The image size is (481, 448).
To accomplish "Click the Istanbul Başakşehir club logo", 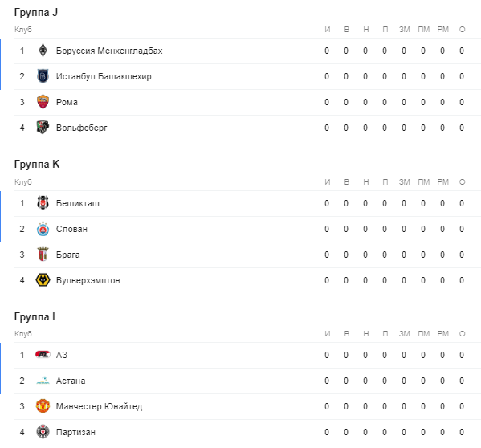I will click(43, 76).
